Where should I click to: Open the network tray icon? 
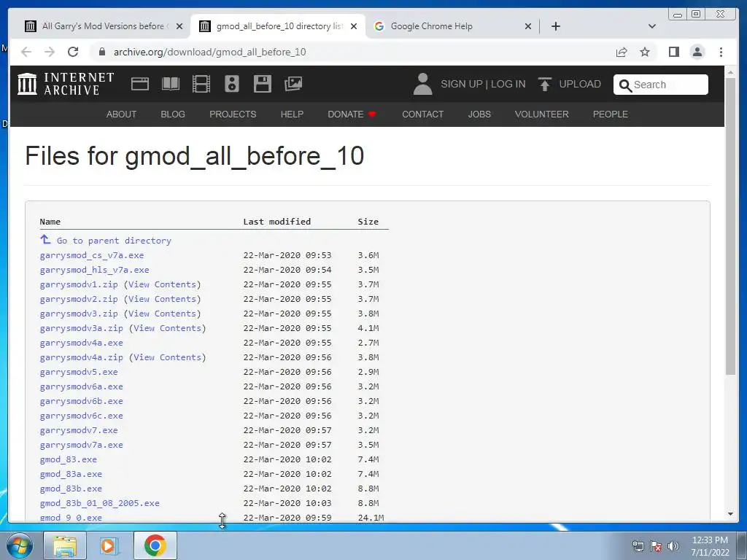[x=638, y=546]
